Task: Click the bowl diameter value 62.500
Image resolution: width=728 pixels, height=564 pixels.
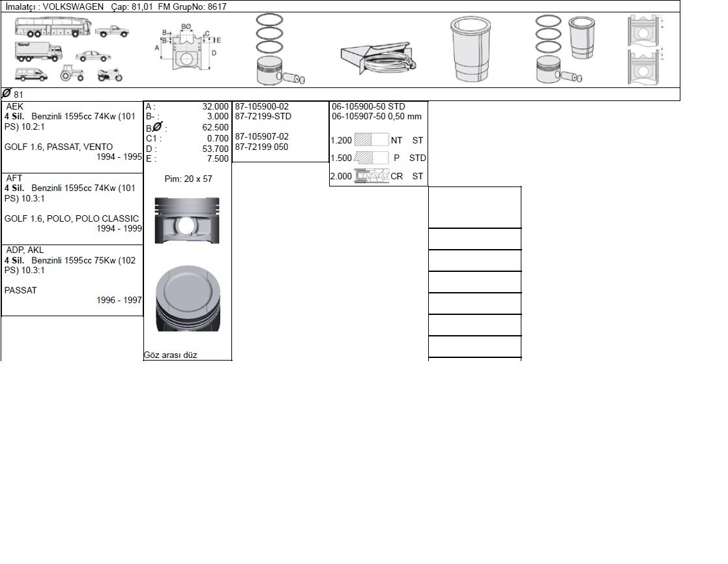Action: pyautogui.click(x=216, y=127)
